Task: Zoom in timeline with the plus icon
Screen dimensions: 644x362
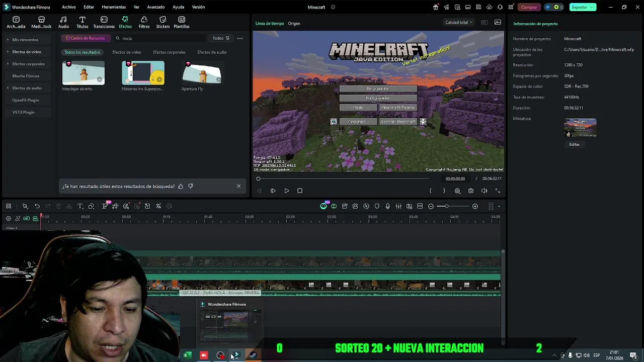Action: (475, 206)
